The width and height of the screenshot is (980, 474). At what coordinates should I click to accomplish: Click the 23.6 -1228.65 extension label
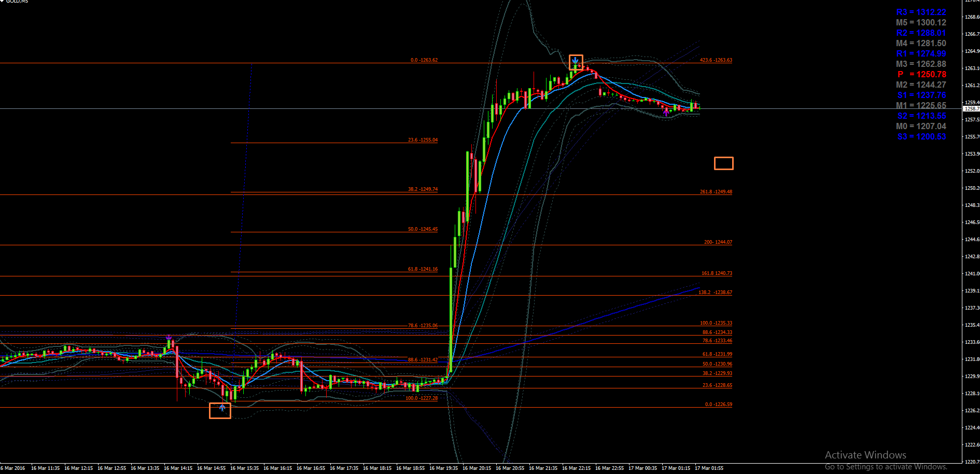(718, 385)
